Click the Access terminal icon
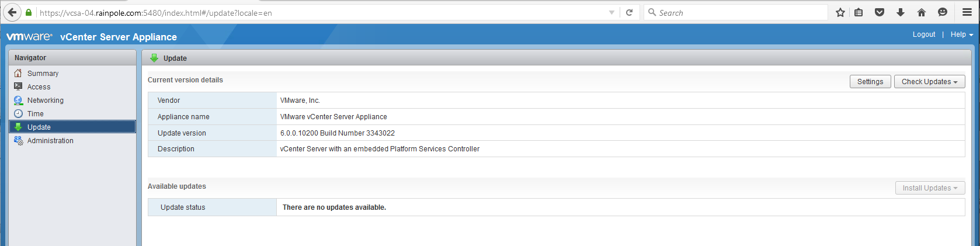980x246 pixels. click(18, 86)
